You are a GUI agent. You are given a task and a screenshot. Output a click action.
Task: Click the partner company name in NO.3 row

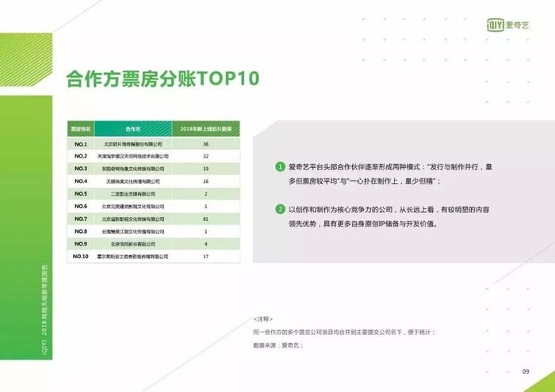click(133, 169)
